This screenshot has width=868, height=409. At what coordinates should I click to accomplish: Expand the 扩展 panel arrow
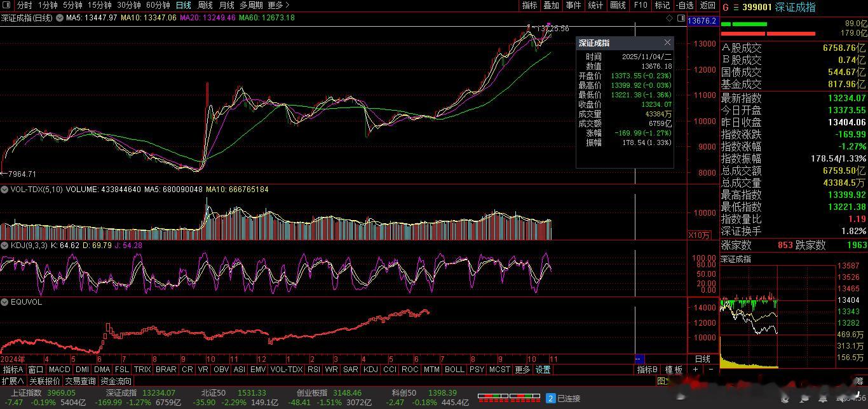tap(12, 381)
